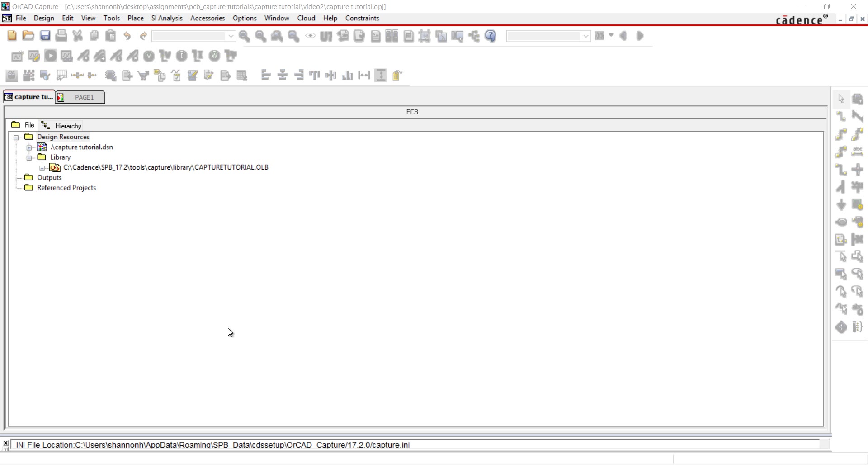Click the Undo arrow icon
Image resolution: width=868 pixels, height=465 pixels.
[x=127, y=36]
